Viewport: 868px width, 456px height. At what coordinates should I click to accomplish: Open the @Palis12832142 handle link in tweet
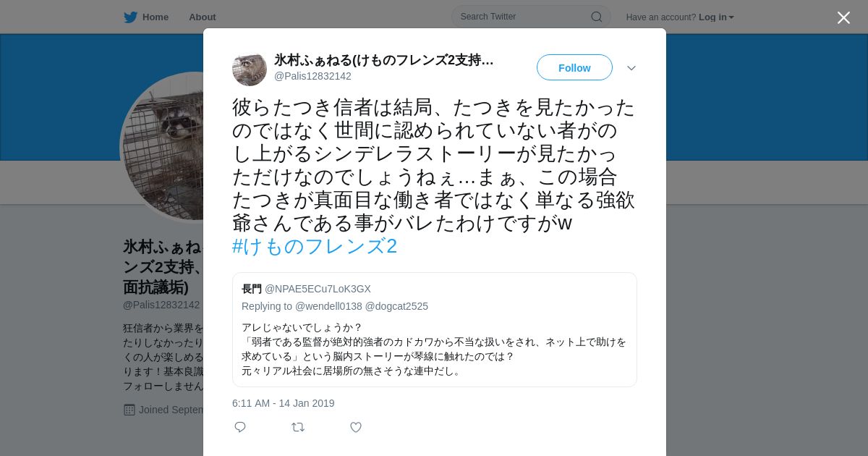click(312, 76)
